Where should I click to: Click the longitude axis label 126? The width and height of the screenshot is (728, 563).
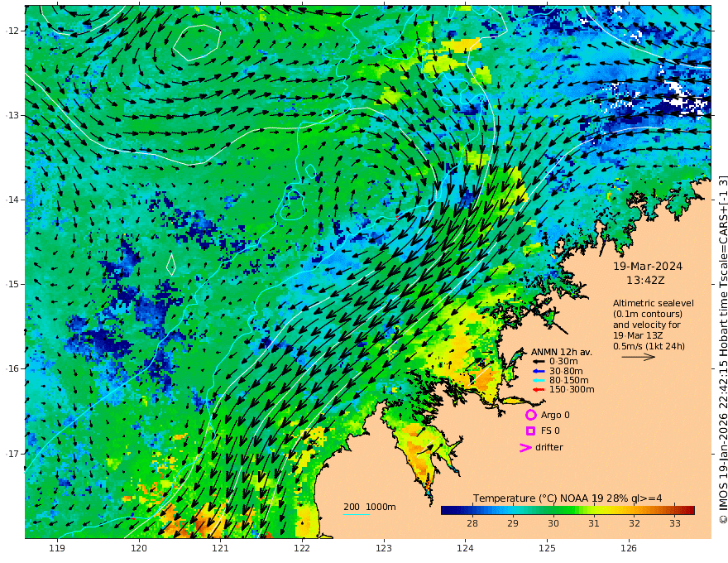point(629,549)
